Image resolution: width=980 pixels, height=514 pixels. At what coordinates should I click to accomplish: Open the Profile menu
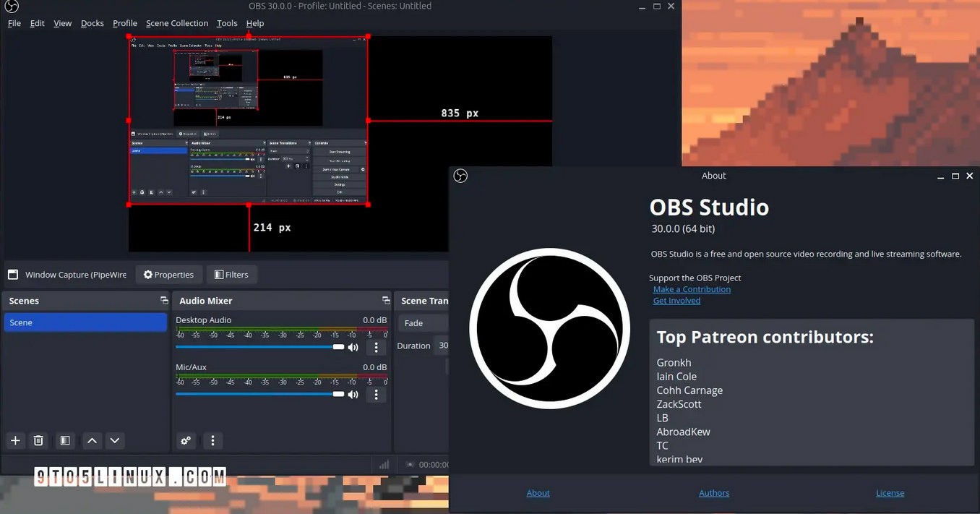[x=124, y=23]
